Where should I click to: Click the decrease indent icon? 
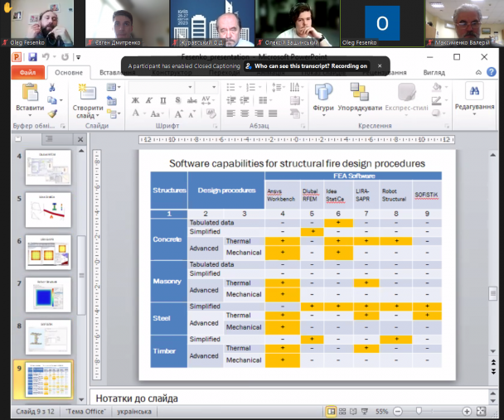coord(230,100)
